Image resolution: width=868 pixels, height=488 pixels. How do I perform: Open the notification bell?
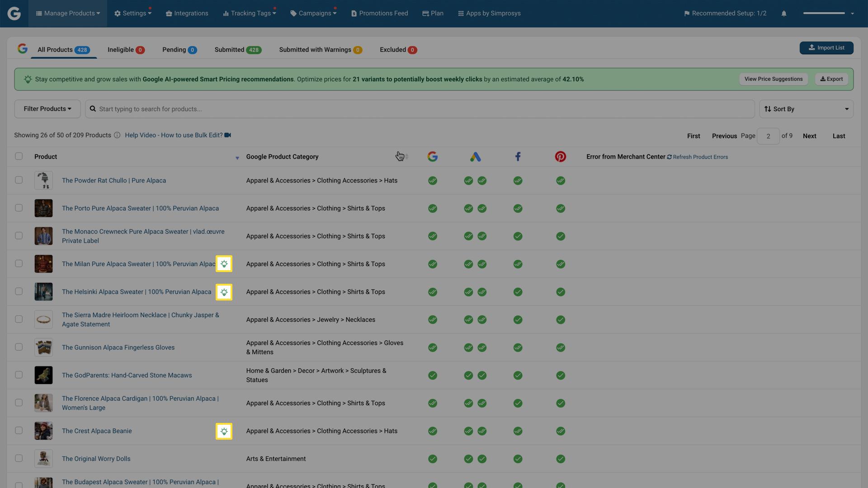[x=783, y=13]
